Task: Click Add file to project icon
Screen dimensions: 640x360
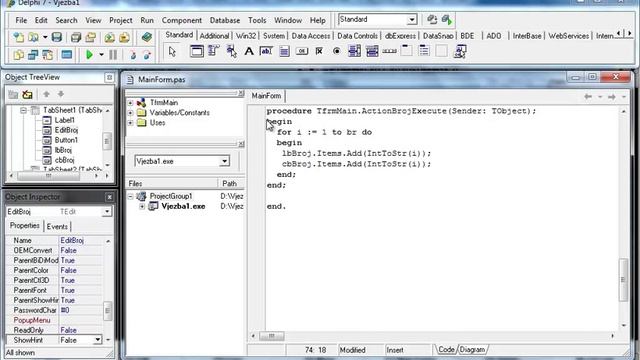Action: (x=109, y=38)
